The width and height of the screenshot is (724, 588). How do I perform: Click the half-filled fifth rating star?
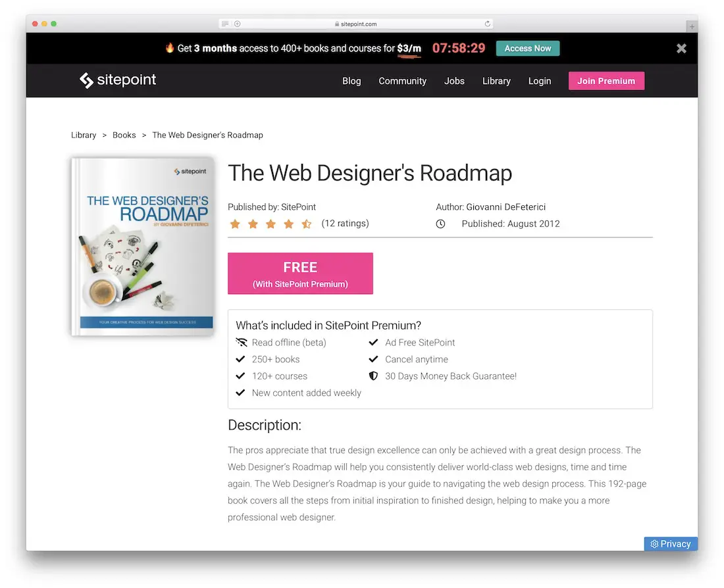(307, 224)
